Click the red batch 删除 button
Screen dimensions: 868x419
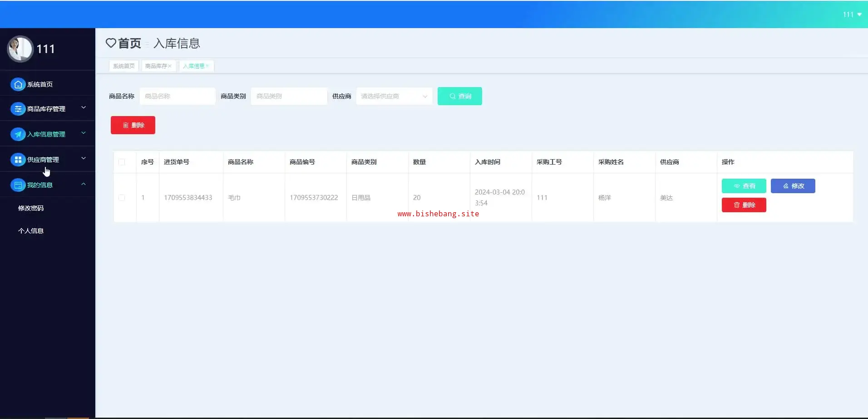[x=133, y=125]
